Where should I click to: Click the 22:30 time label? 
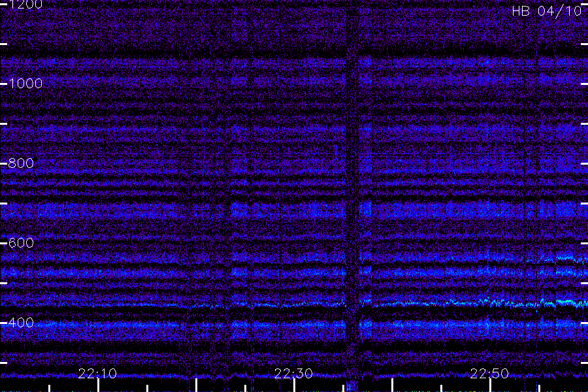click(293, 373)
